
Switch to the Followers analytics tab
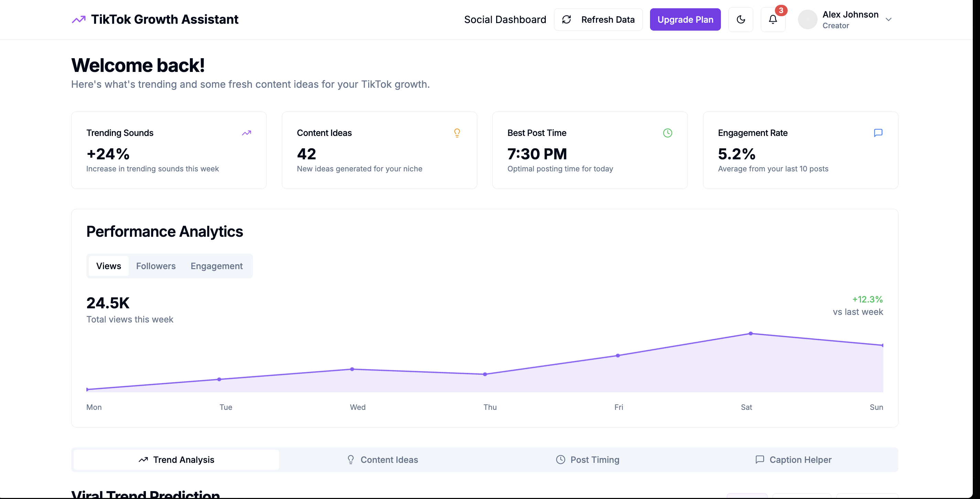tap(156, 266)
